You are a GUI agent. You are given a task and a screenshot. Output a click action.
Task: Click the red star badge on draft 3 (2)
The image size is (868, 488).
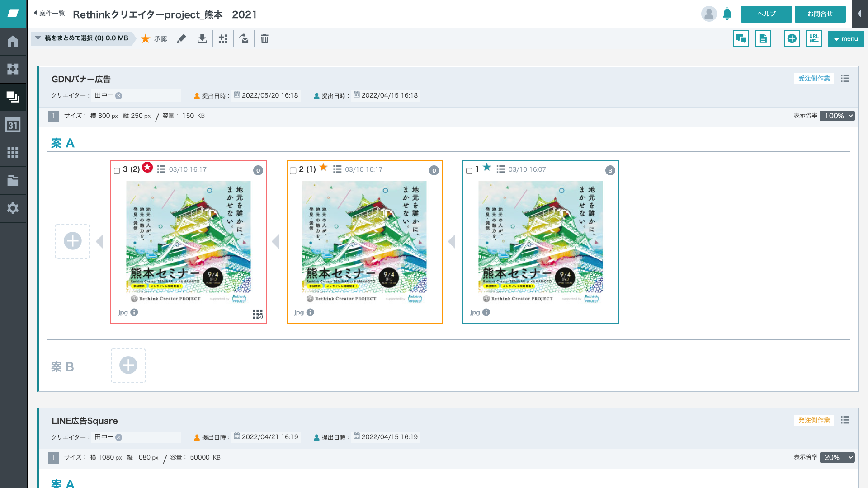coord(147,167)
